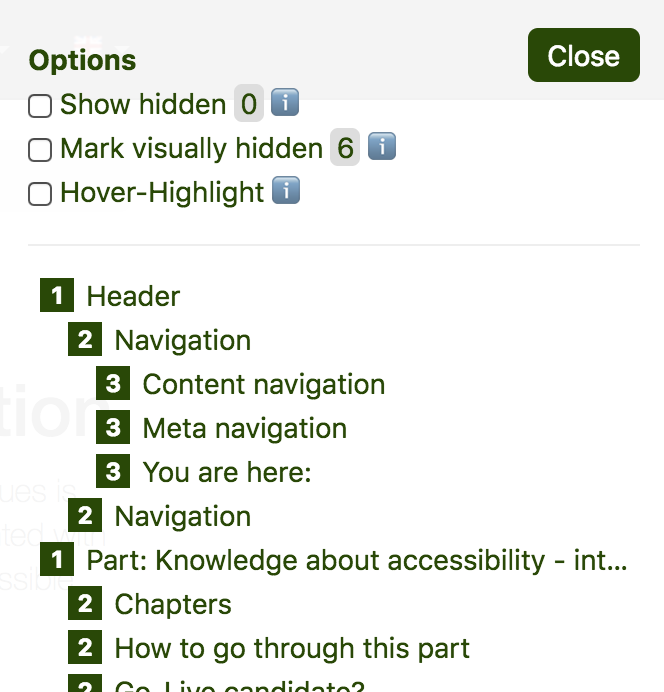Select the Content navigation heading

(263, 385)
